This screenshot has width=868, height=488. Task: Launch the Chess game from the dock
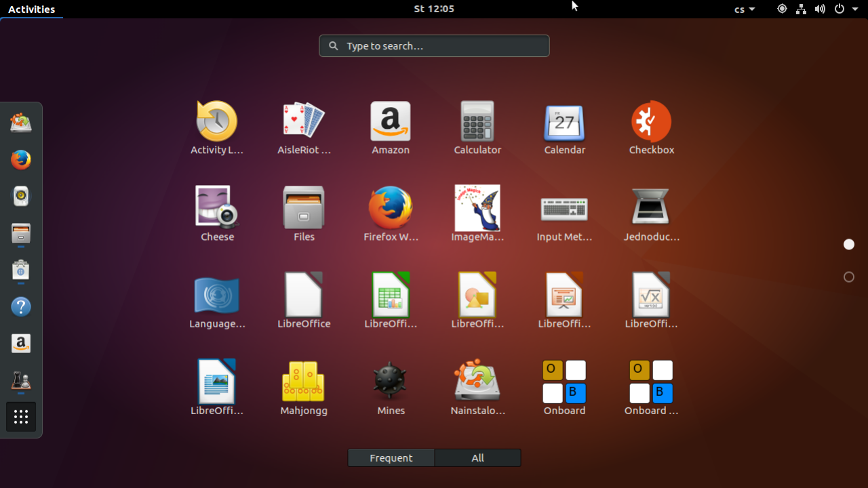tap(21, 380)
